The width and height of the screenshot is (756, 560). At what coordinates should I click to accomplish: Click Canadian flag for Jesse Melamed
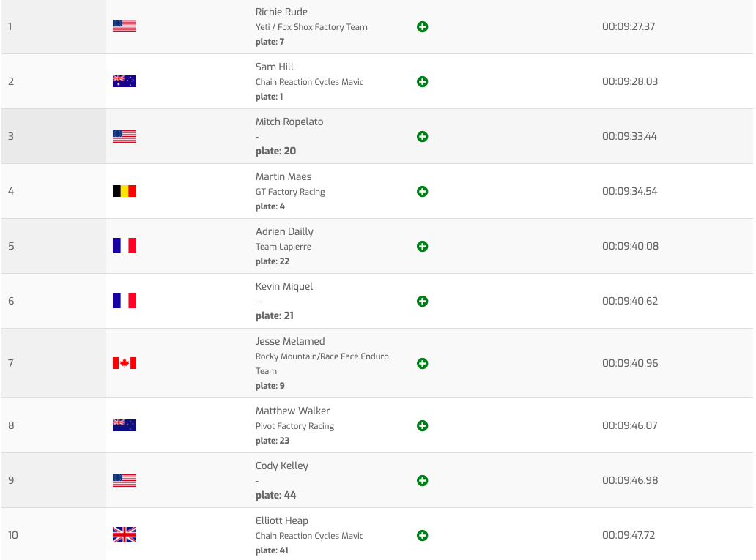tap(125, 363)
